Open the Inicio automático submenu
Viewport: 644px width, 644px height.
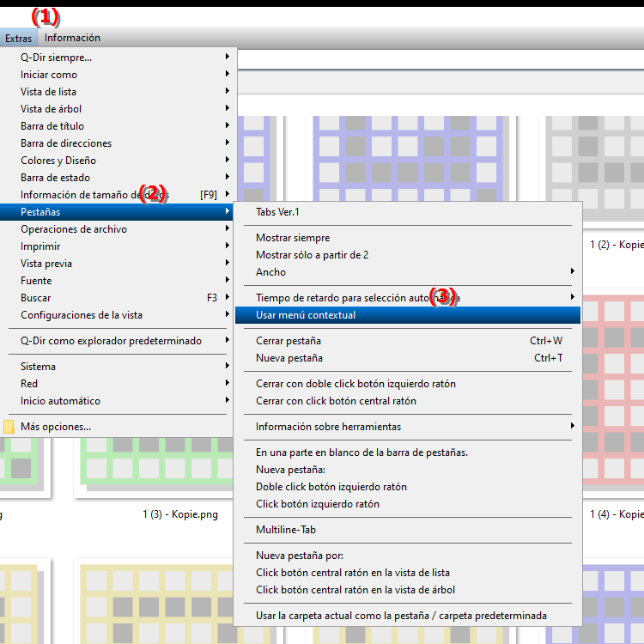click(118, 401)
